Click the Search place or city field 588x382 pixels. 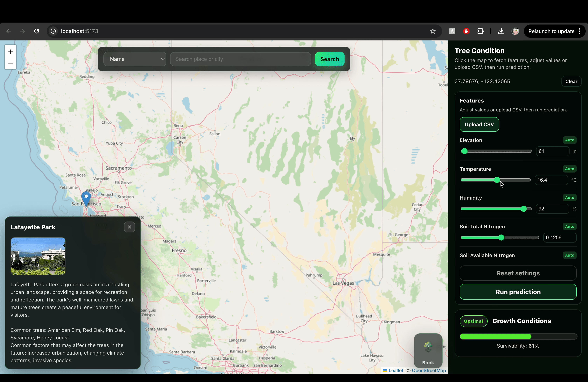click(x=240, y=59)
